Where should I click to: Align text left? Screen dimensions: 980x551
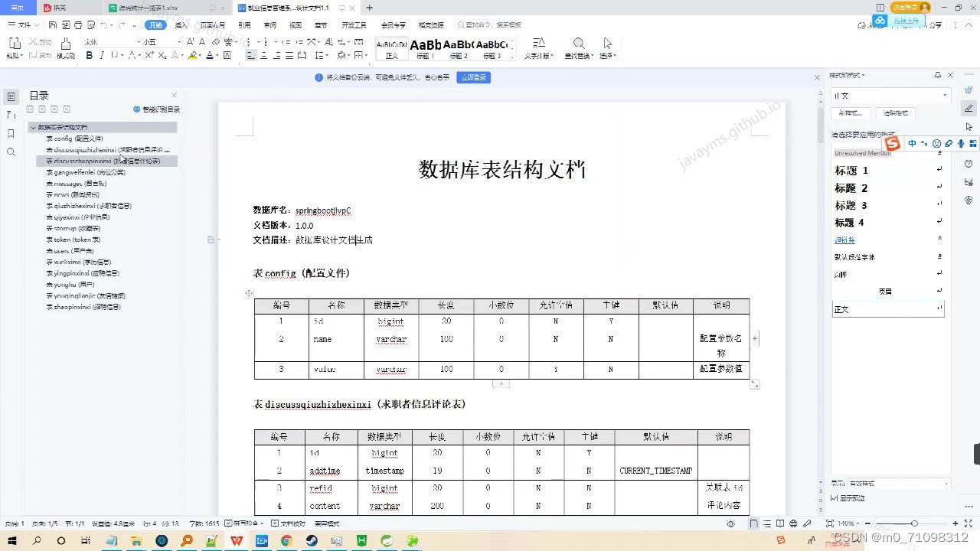250,55
